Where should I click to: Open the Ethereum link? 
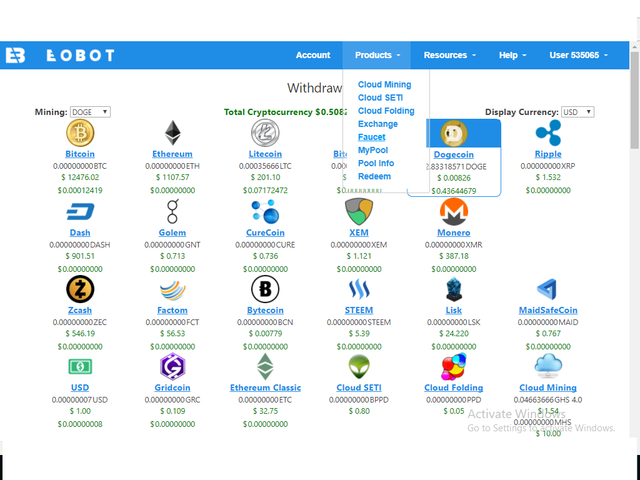[172, 154]
